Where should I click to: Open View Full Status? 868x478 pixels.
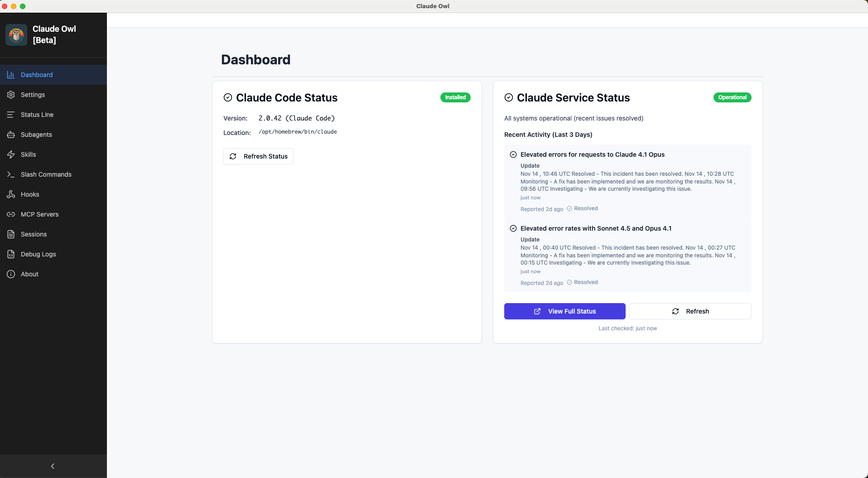tap(564, 311)
